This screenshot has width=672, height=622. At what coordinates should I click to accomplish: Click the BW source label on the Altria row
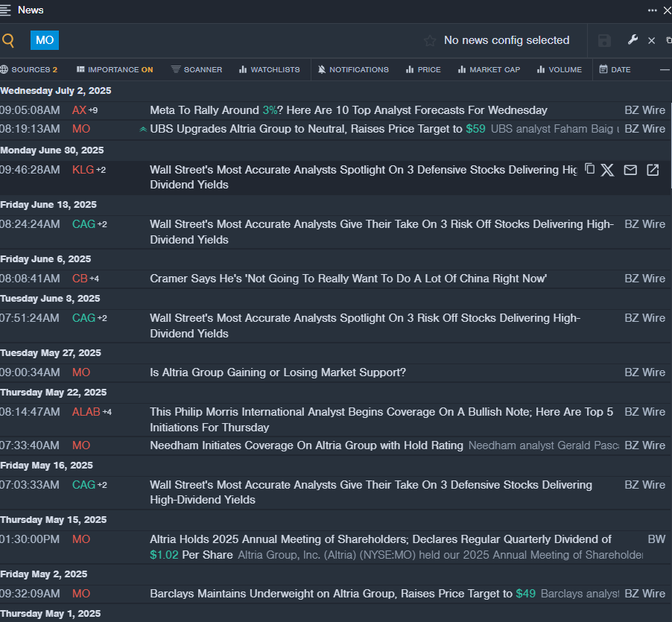(656, 539)
